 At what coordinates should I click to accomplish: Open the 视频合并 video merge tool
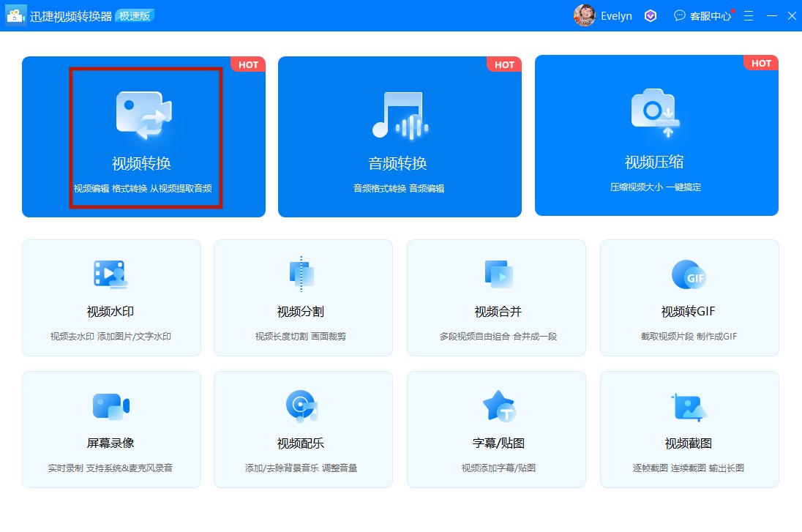point(496,296)
